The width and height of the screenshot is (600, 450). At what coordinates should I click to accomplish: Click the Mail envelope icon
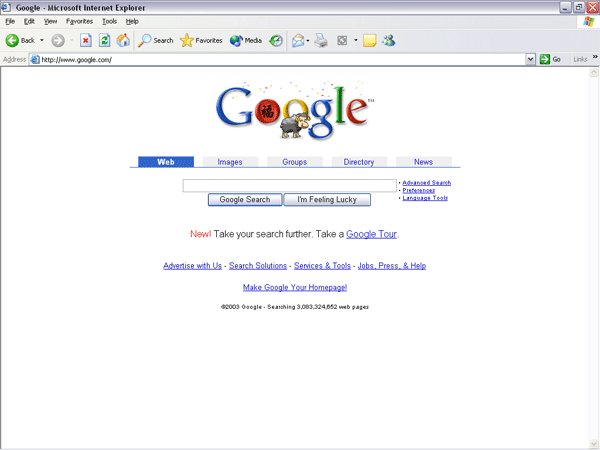click(x=298, y=40)
